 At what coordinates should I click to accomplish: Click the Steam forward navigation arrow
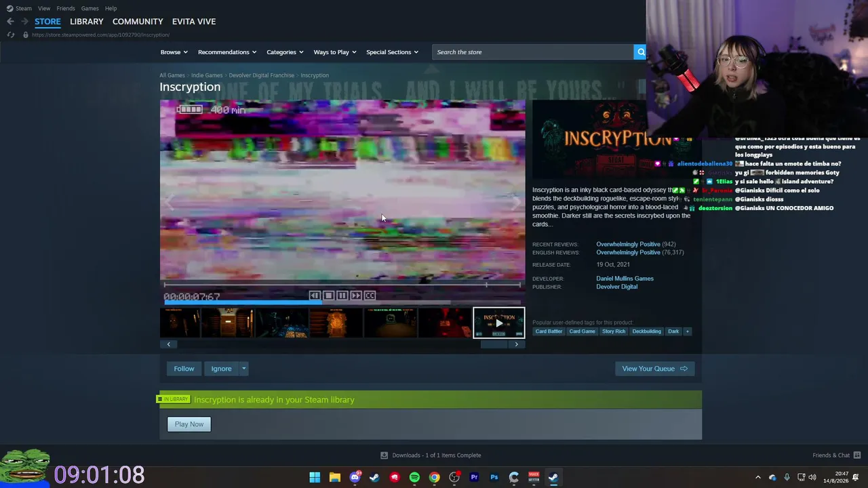(24, 22)
